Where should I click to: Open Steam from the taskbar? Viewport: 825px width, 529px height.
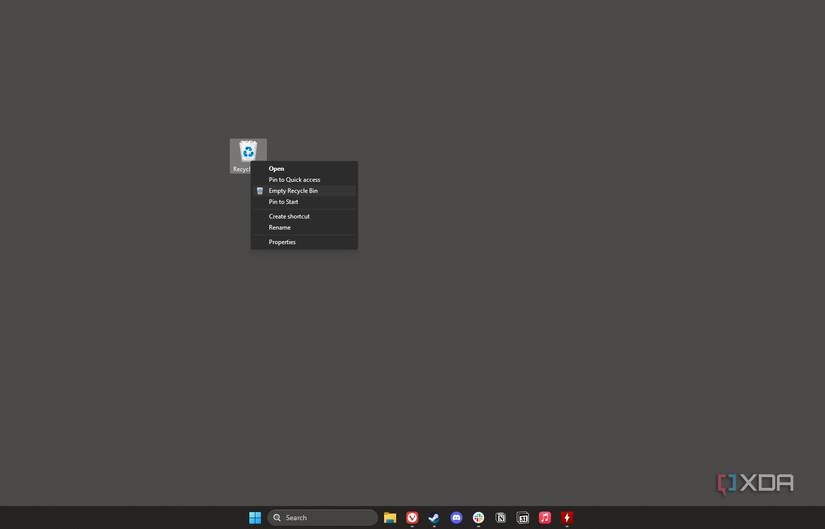[x=434, y=517]
